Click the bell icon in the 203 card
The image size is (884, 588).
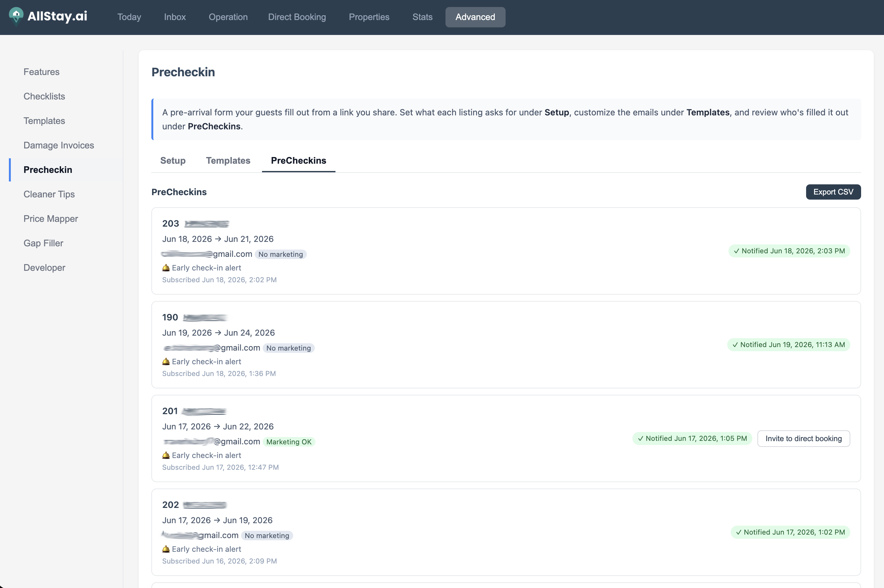pyautogui.click(x=166, y=268)
